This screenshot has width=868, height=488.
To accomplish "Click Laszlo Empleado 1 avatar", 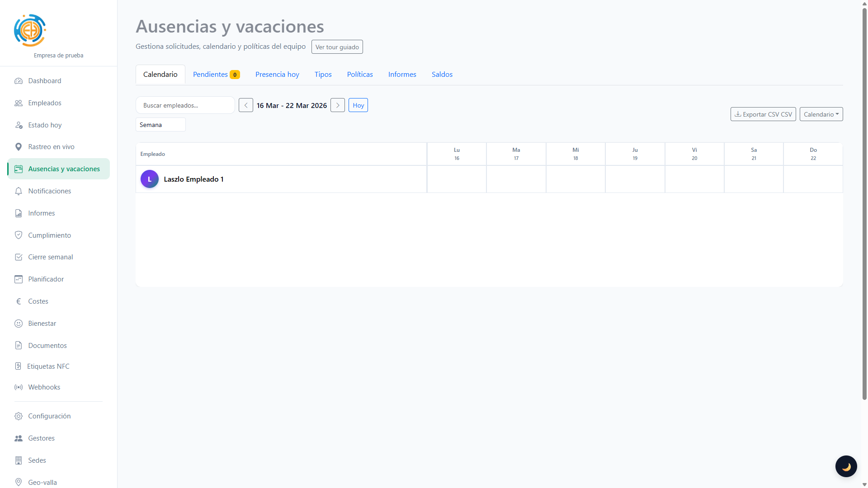I will click(x=150, y=179).
